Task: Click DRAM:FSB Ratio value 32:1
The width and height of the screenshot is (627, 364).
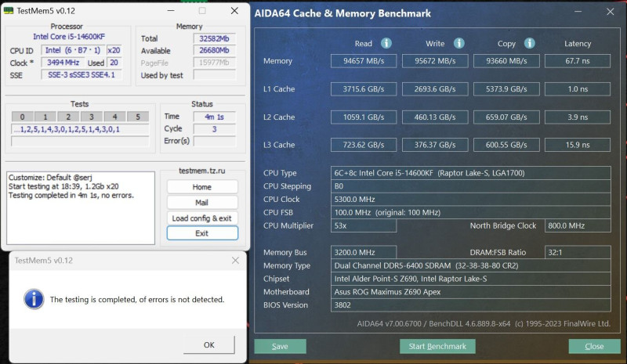Action: (578, 253)
